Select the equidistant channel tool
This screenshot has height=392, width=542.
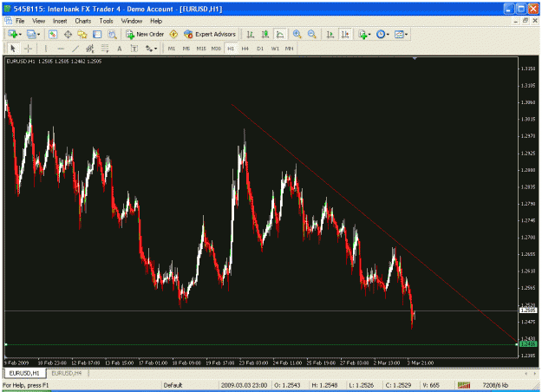click(90, 49)
